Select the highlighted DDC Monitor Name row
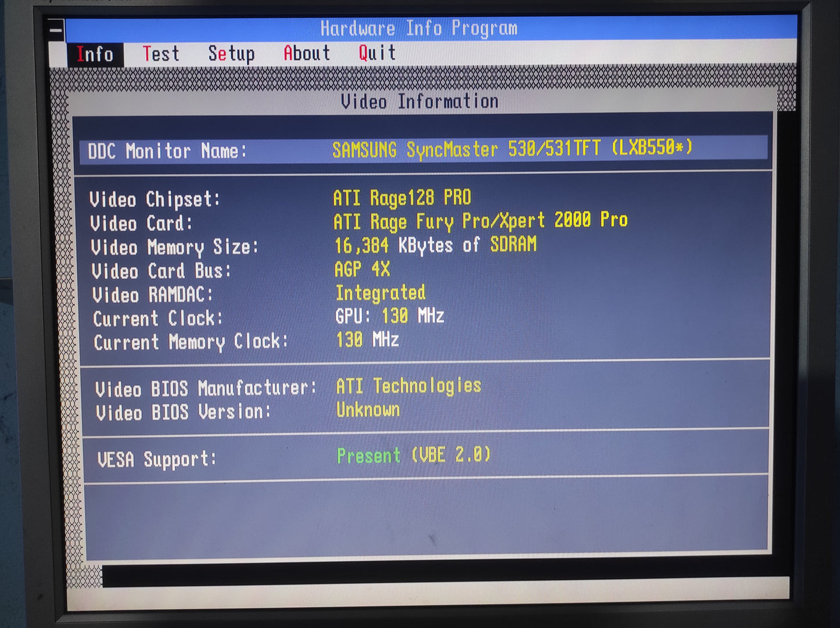 tap(423, 150)
